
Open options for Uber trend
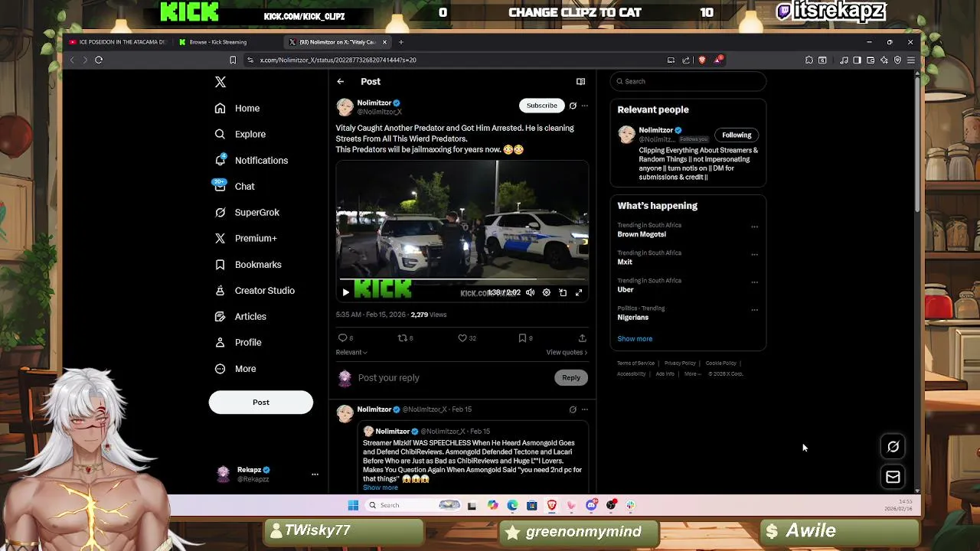click(755, 282)
